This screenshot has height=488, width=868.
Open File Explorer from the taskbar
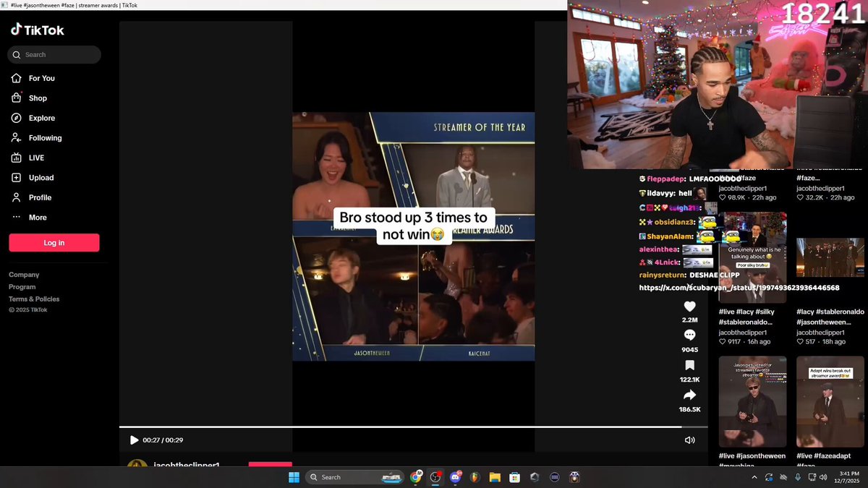click(495, 477)
